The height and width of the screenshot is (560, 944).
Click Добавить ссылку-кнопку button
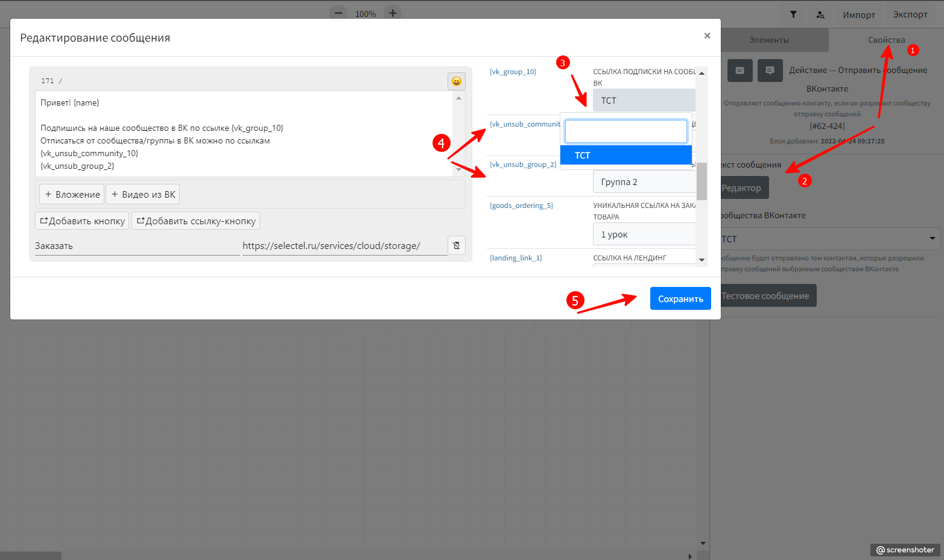click(195, 221)
